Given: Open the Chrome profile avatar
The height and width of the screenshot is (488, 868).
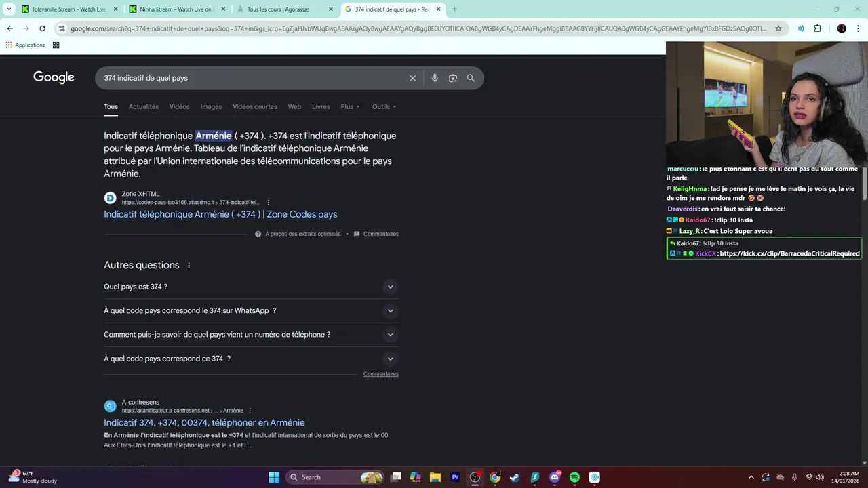Looking at the screenshot, I should 842,28.
